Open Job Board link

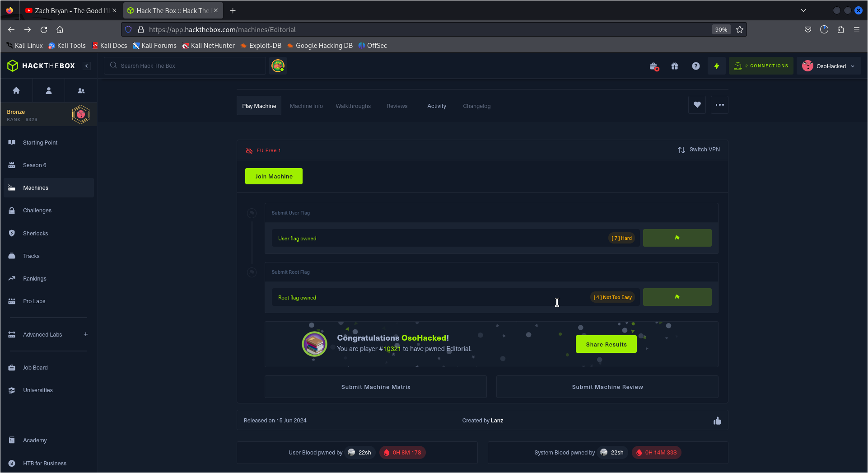pos(49,368)
